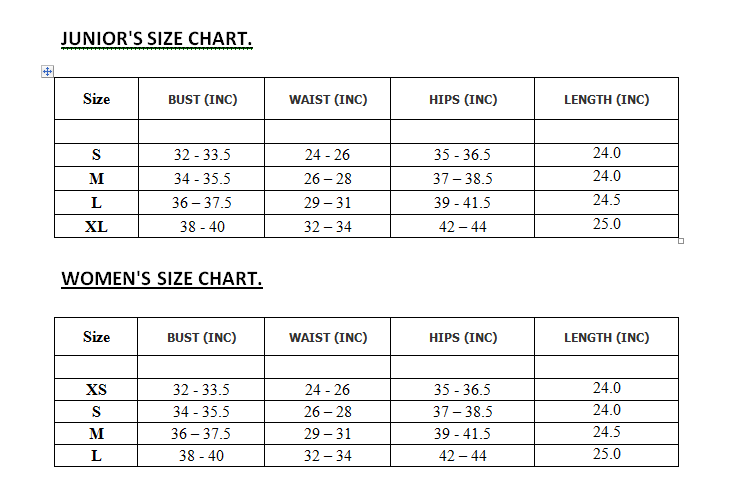This screenshot has width=734, height=502.
Task: Click women's S hips cell 37 – 38.5
Action: coord(462,412)
